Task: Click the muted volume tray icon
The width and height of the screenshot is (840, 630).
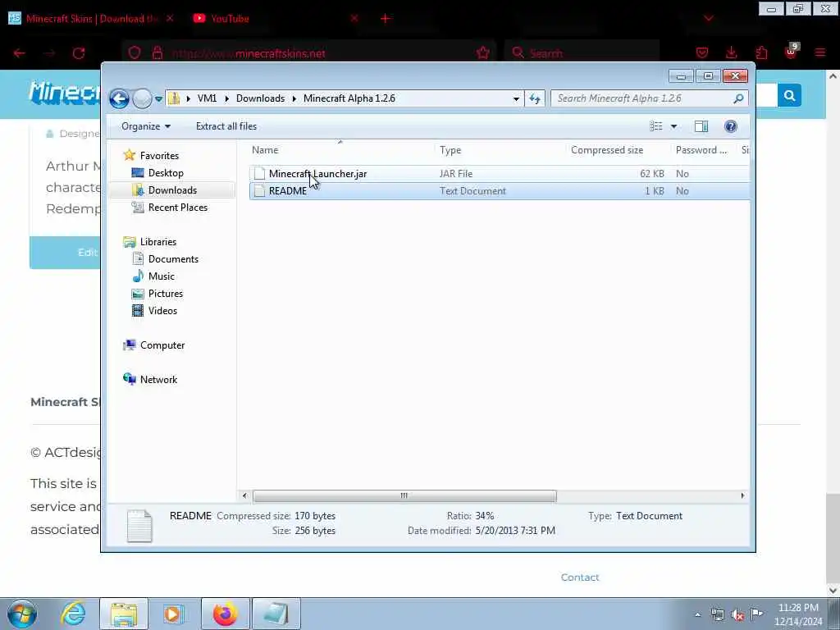Action: pyautogui.click(x=737, y=615)
